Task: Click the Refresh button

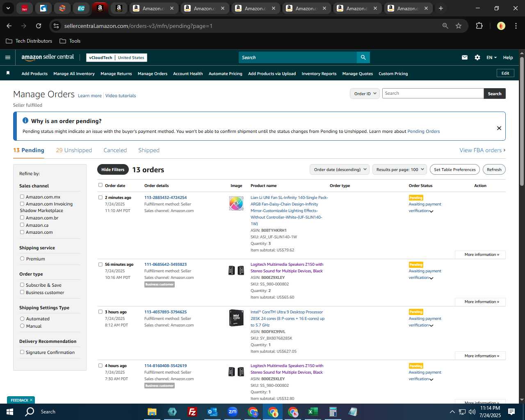Action: [494, 169]
